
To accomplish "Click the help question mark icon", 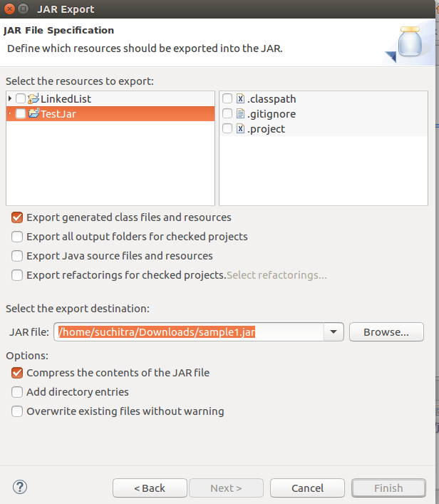I will pyautogui.click(x=19, y=488).
